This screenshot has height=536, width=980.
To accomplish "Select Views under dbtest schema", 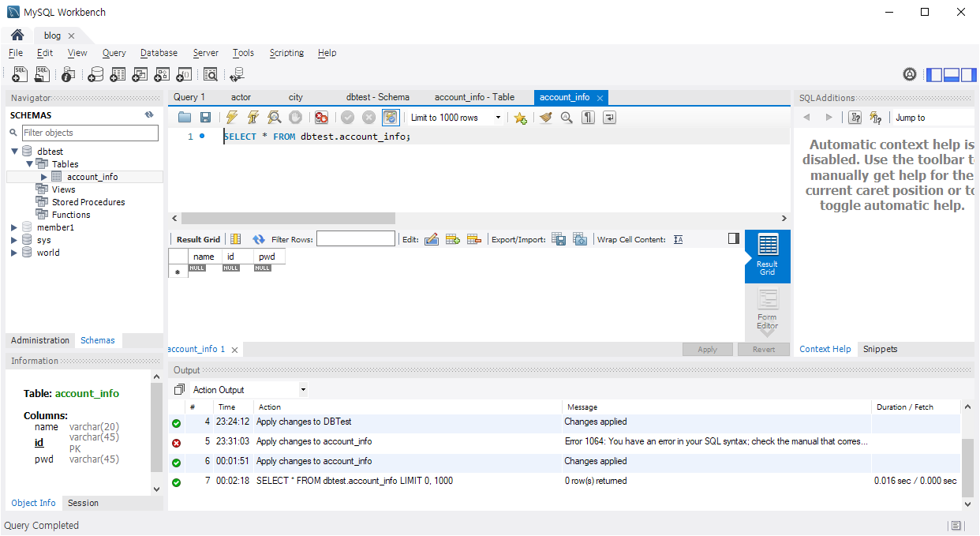I will pyautogui.click(x=64, y=189).
